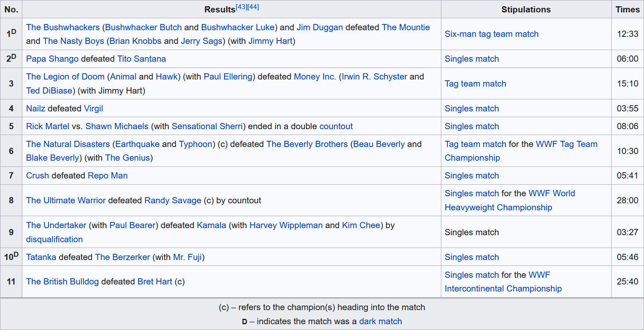The height and width of the screenshot is (330, 644).
Task: Click the Repo Man link
Action: [108, 176]
